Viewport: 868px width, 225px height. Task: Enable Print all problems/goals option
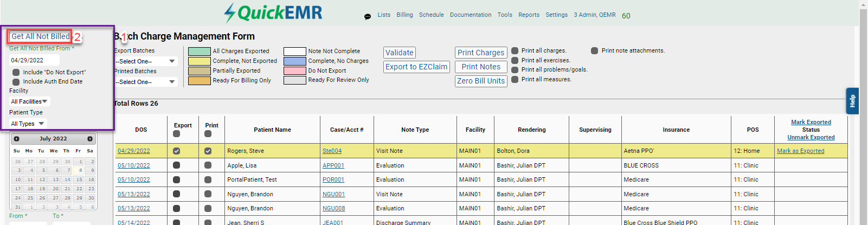(x=515, y=69)
